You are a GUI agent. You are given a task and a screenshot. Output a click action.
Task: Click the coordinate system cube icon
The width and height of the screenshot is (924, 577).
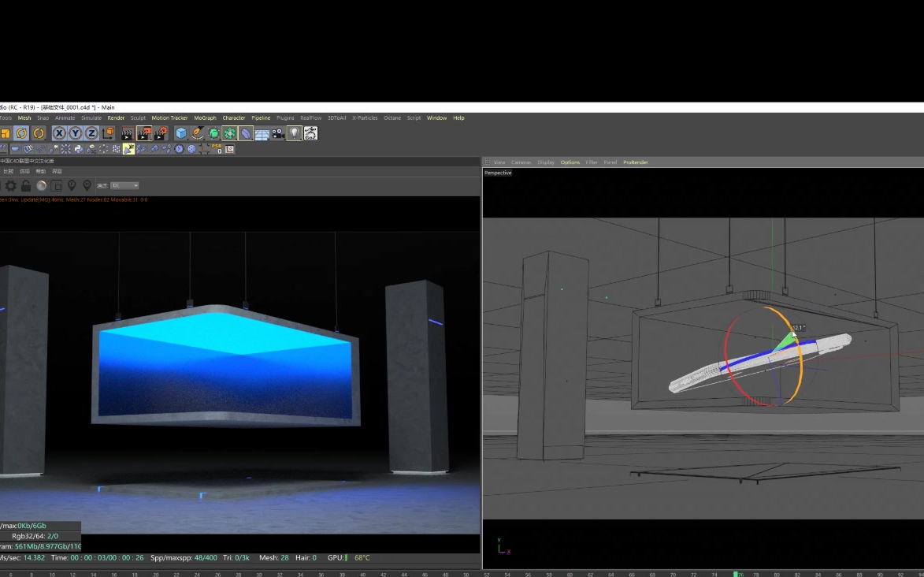coord(108,133)
